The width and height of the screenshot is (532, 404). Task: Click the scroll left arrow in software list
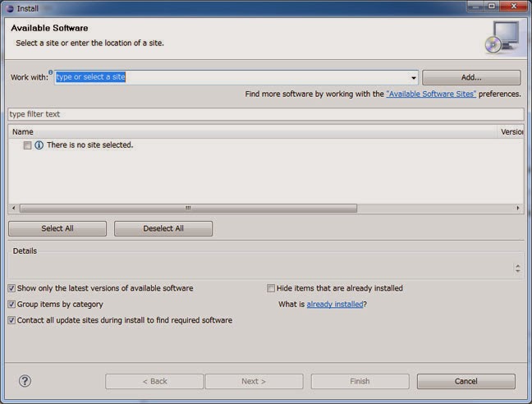(14, 208)
